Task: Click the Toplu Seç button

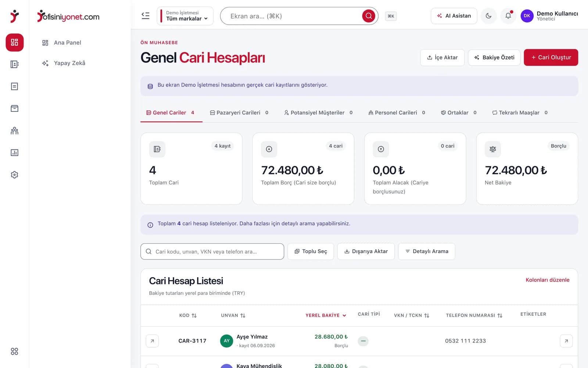Action: click(x=311, y=251)
